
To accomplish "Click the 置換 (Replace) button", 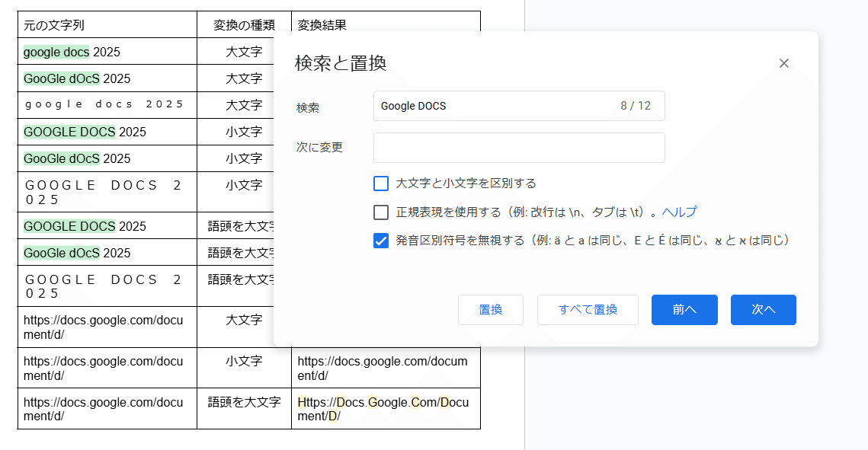I will (490, 310).
